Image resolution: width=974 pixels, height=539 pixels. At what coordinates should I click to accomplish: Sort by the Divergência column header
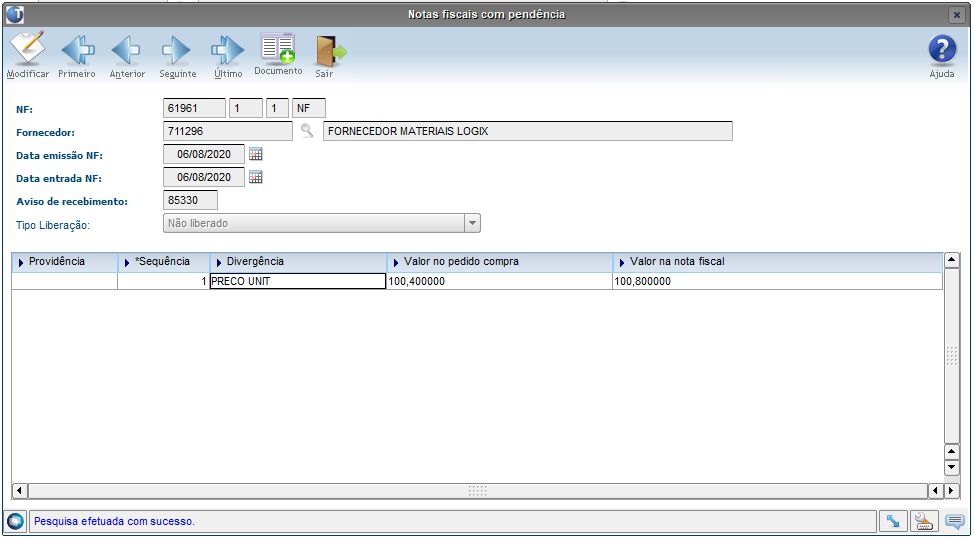click(298, 262)
